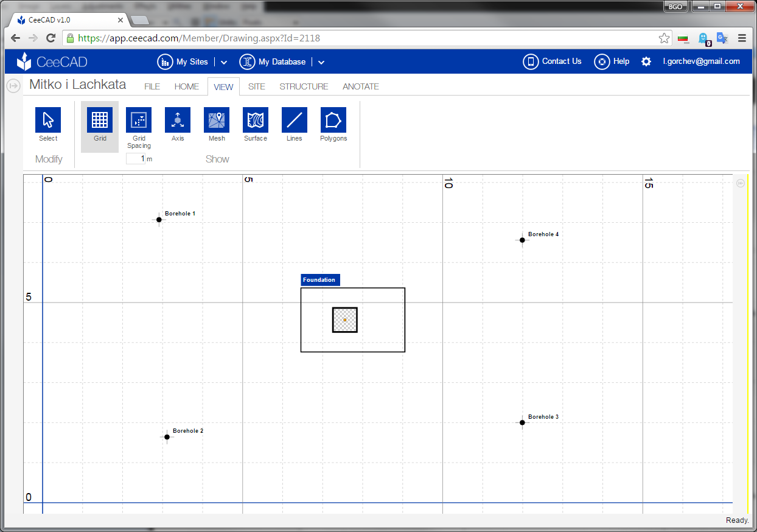Expand the My Sites dropdown arrow
This screenshot has width=757, height=532.
click(x=224, y=62)
